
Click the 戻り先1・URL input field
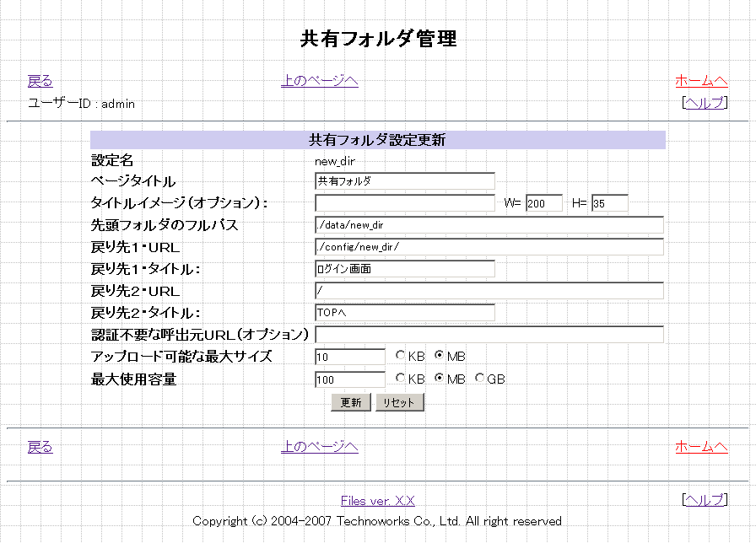[489, 247]
